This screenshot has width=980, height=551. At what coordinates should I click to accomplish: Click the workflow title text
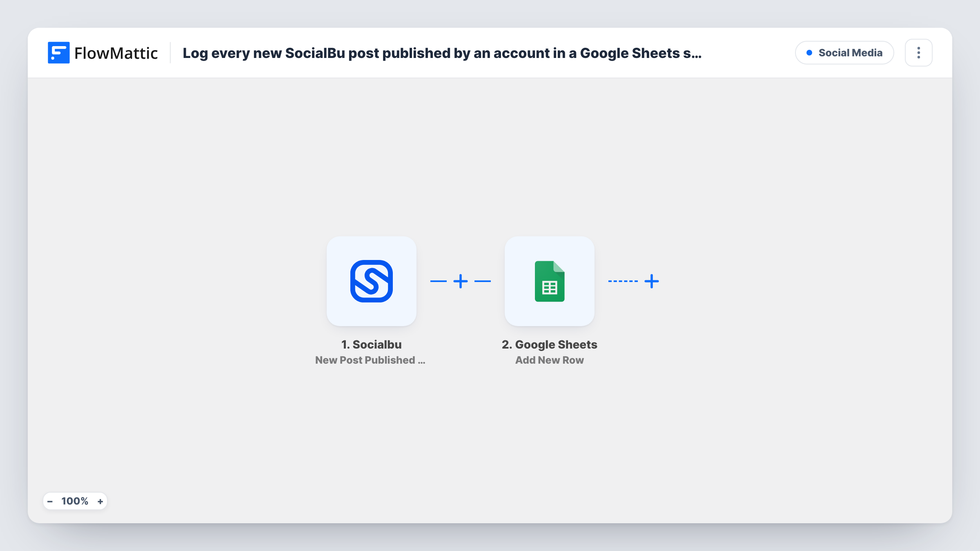point(442,53)
